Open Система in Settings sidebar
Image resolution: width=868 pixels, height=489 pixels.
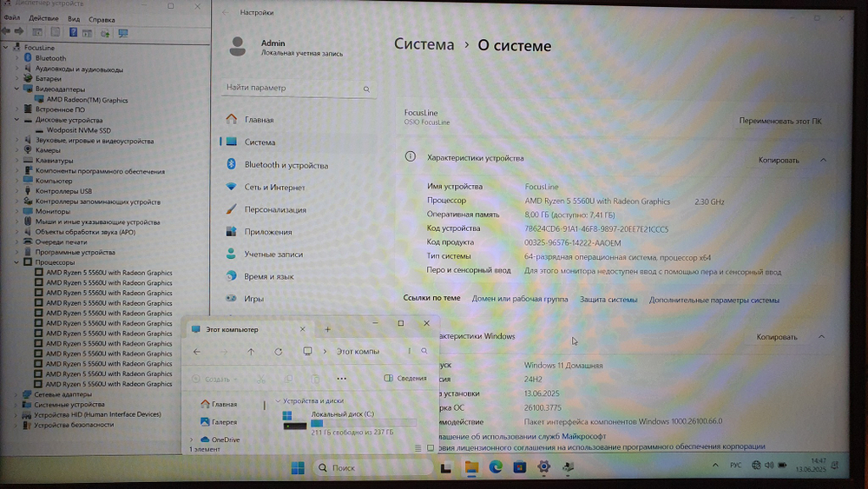click(260, 142)
